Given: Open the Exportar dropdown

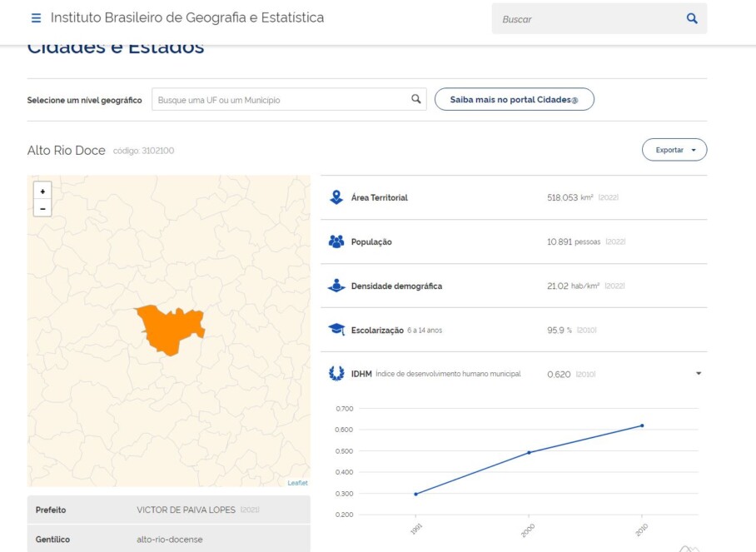Looking at the screenshot, I should (x=674, y=150).
